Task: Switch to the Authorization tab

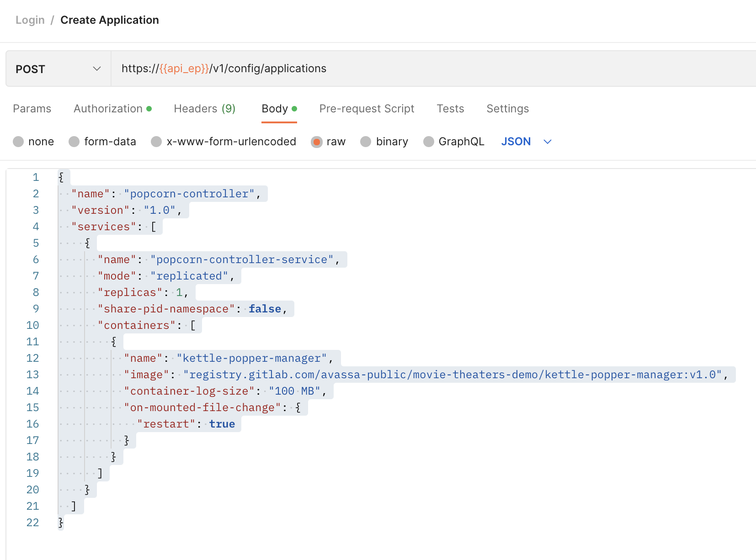Action: click(x=112, y=109)
